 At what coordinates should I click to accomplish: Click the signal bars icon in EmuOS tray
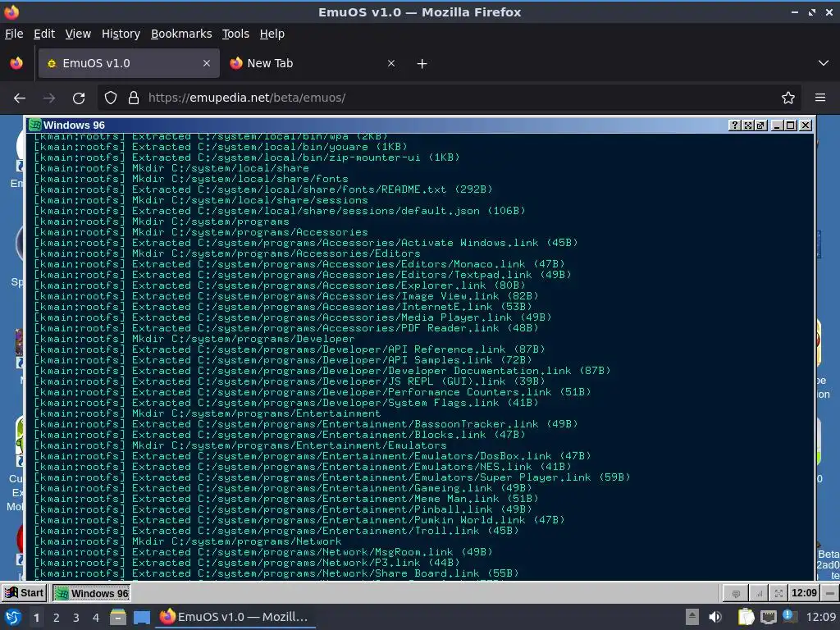coord(759,593)
